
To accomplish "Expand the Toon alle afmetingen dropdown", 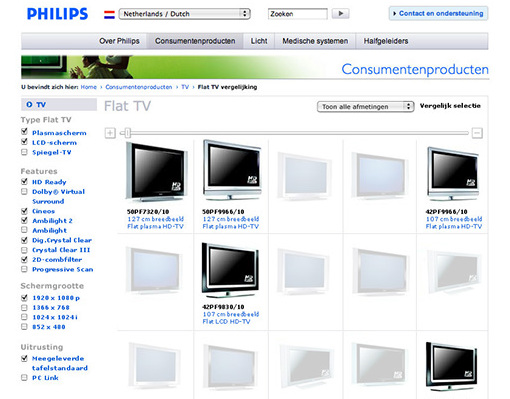I will coord(365,107).
